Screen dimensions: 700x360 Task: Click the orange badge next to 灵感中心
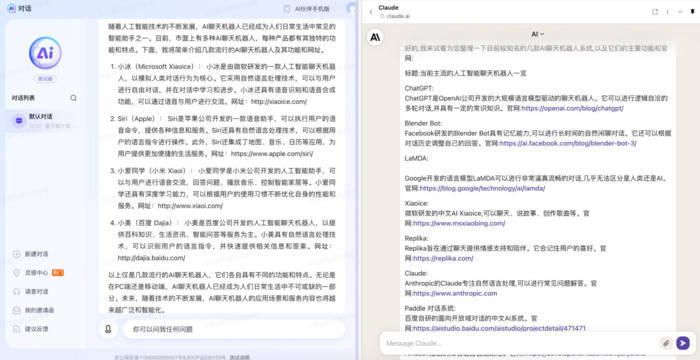tap(58, 272)
